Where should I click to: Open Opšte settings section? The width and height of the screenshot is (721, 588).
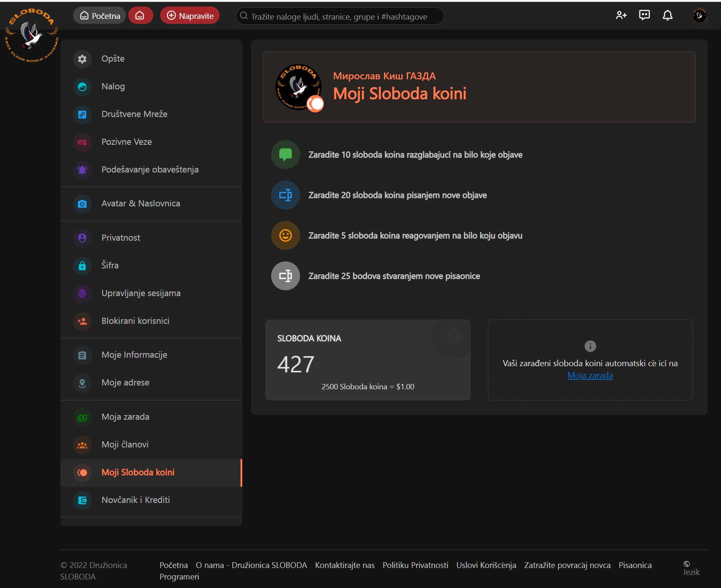coord(151,59)
